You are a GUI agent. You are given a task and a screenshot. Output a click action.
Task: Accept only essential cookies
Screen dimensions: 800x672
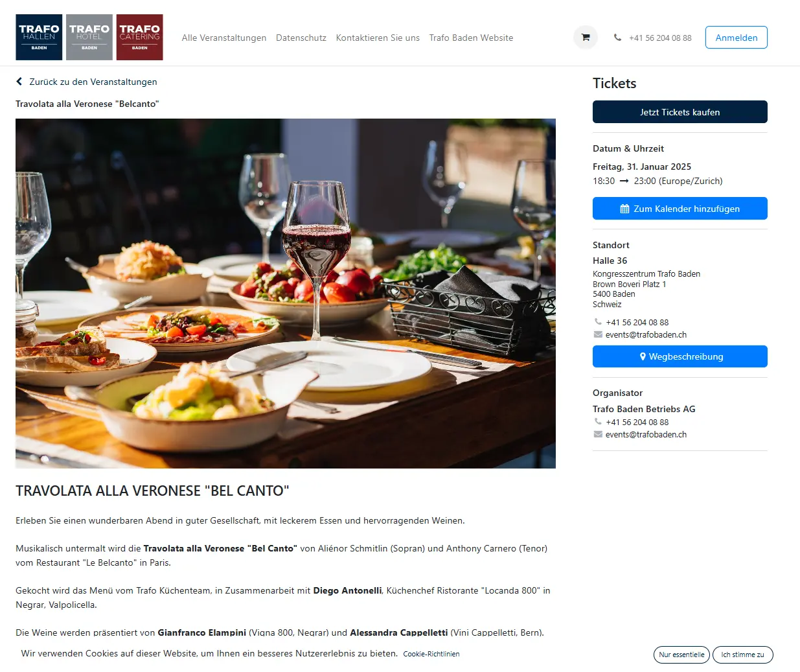[681, 655]
